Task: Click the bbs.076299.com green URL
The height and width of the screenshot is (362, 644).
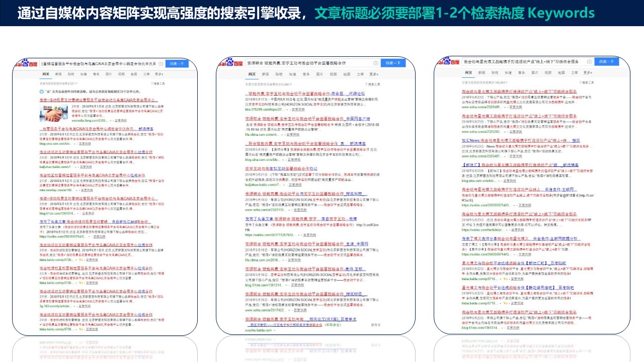Action: pyautogui.click(x=265, y=110)
